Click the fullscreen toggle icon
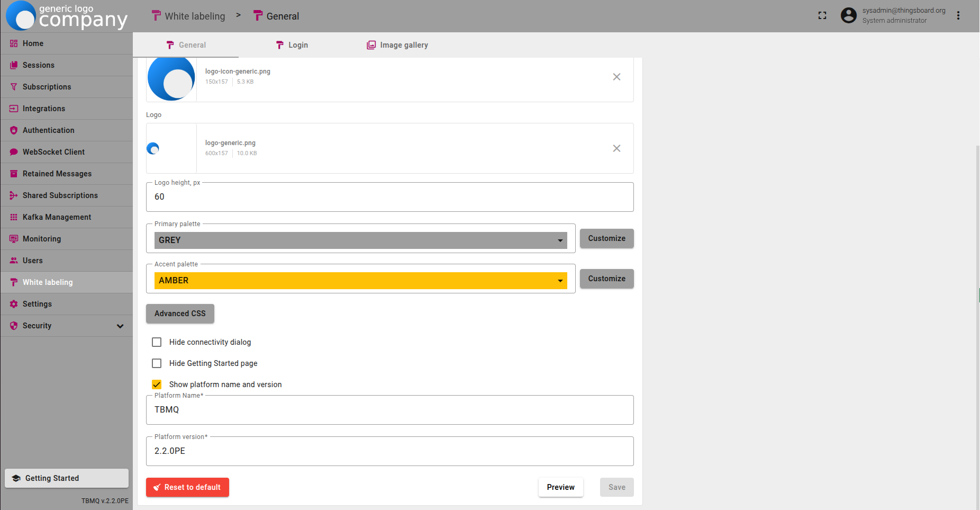Viewport: 980px width, 510px height. point(822,15)
